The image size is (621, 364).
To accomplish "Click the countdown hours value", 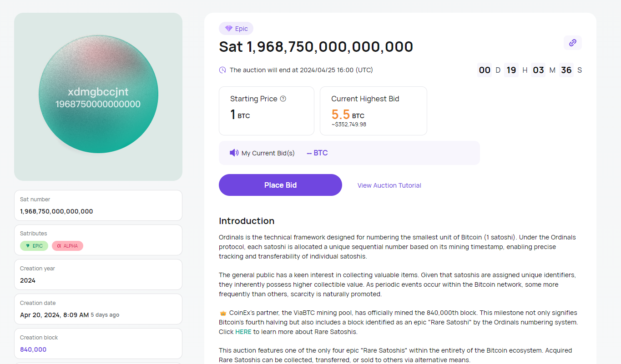I will 511,70.
